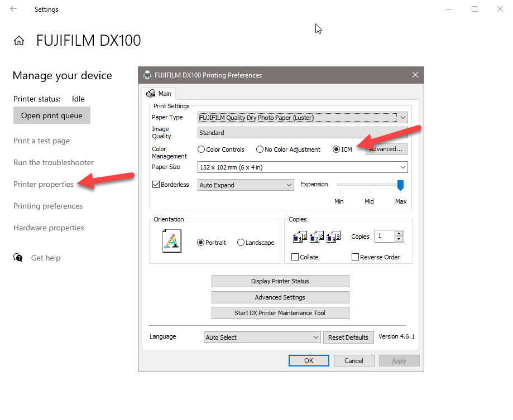
Task: Click the Get help chat icon
Action: pos(18,258)
